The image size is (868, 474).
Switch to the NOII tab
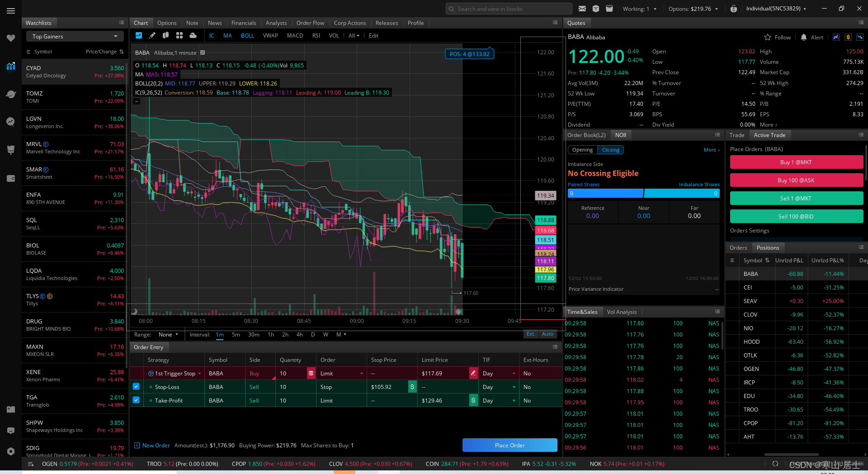(x=621, y=135)
